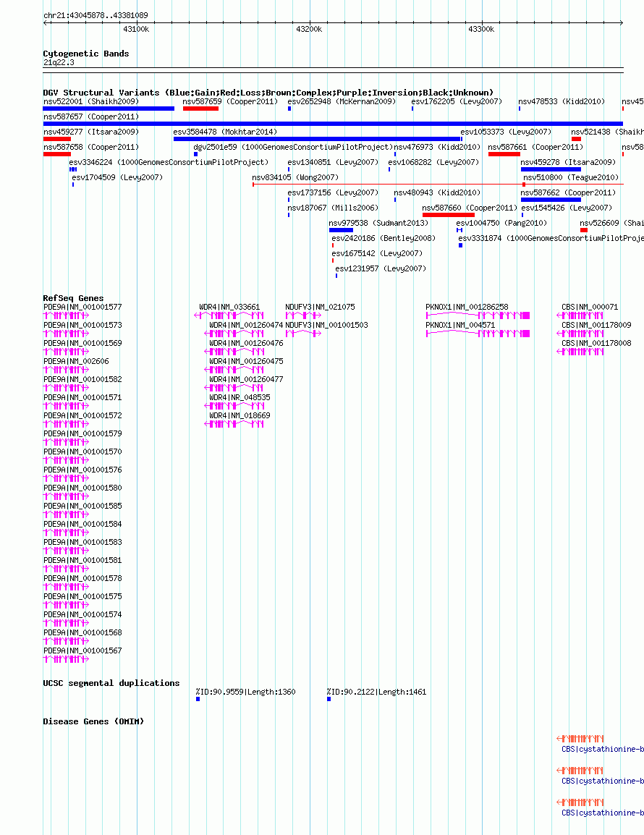Click thin red line of nsv834105 (Wong2007)
The image size is (644, 835).
[438, 185]
